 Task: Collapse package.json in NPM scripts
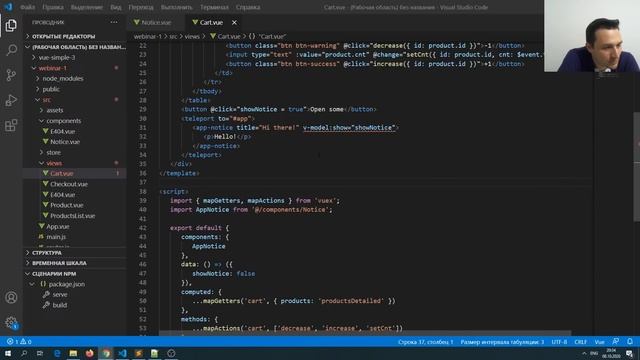pyautogui.click(x=75, y=284)
